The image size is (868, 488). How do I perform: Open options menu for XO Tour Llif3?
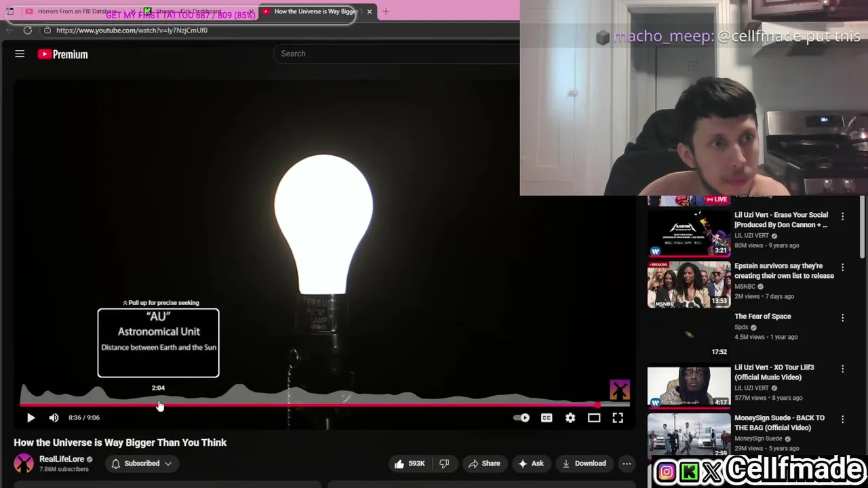(x=843, y=369)
